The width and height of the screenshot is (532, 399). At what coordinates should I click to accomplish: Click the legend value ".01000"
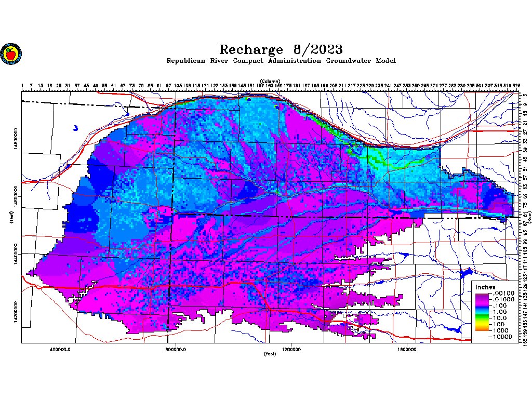pyautogui.click(x=504, y=299)
